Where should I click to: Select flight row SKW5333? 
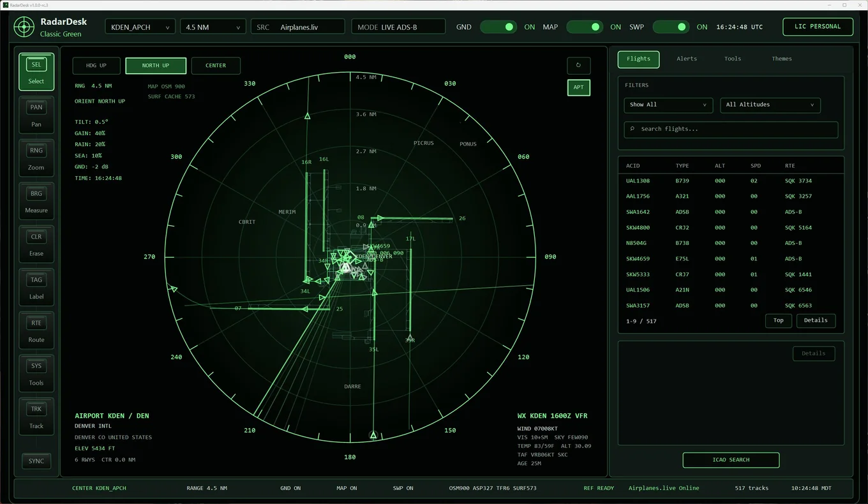(731, 274)
